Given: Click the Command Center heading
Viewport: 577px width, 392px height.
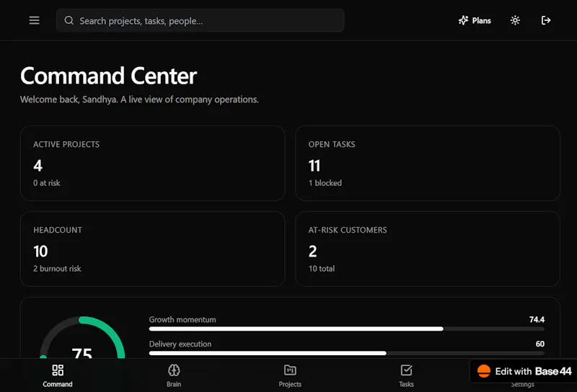Looking at the screenshot, I should [109, 76].
